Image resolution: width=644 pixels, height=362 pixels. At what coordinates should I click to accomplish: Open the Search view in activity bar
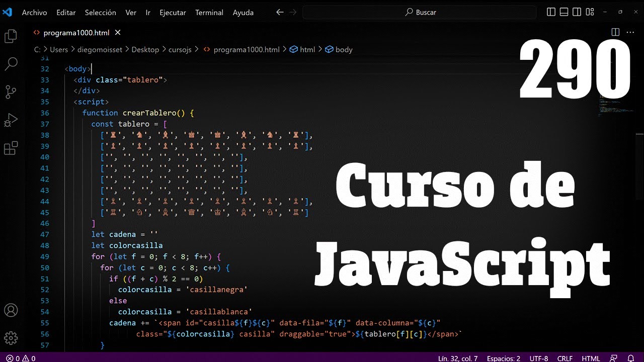(11, 64)
